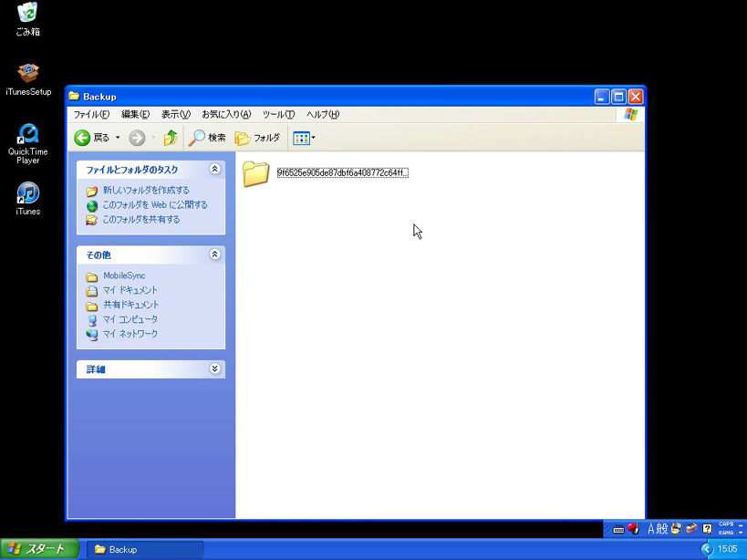
Task: Toggle KANA lock indicator on language bar
Action: click(x=726, y=533)
